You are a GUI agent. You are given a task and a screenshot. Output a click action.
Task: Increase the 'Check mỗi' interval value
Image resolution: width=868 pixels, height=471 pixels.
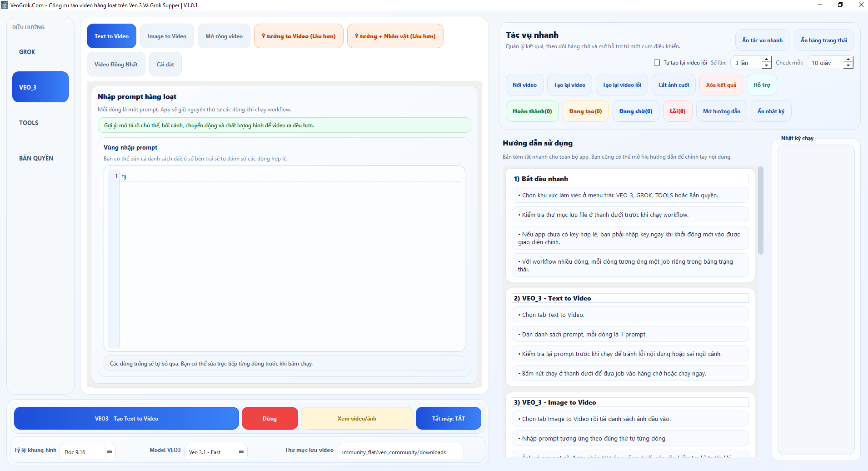click(x=848, y=60)
